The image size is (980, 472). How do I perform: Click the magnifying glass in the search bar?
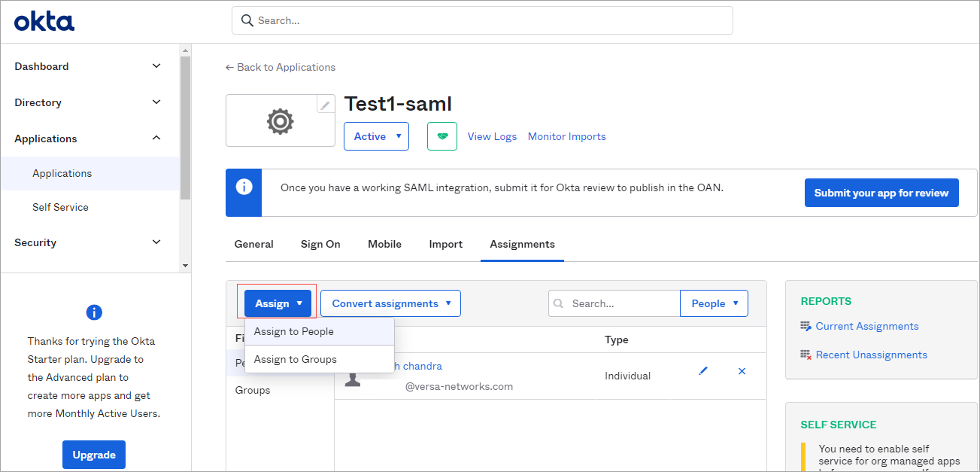point(247,20)
